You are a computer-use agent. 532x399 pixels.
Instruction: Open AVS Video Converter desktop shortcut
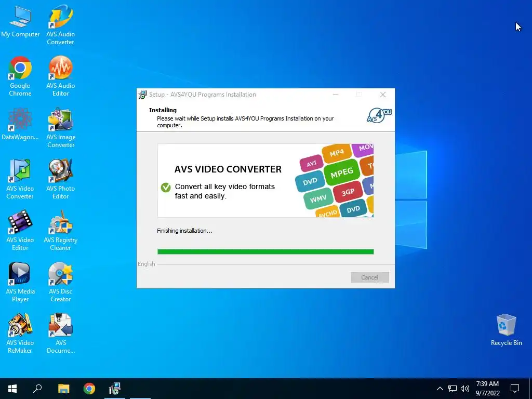[x=20, y=179]
